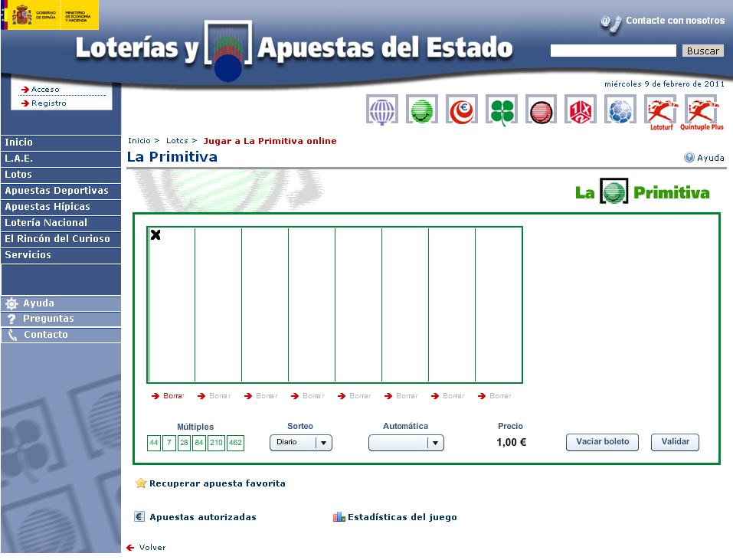The image size is (733, 560).
Task: Click the Registro arrow link
Action: click(x=44, y=103)
